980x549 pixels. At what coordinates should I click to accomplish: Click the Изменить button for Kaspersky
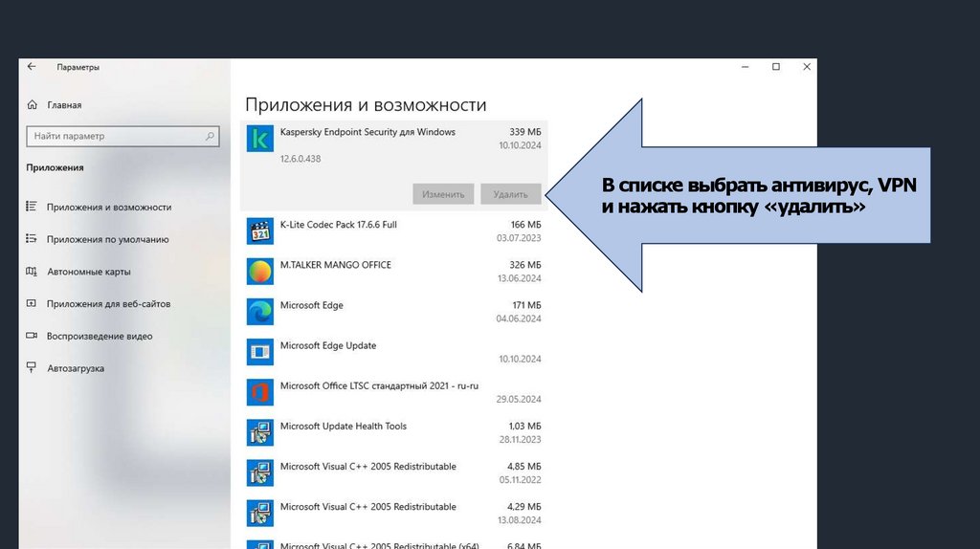pyautogui.click(x=443, y=194)
